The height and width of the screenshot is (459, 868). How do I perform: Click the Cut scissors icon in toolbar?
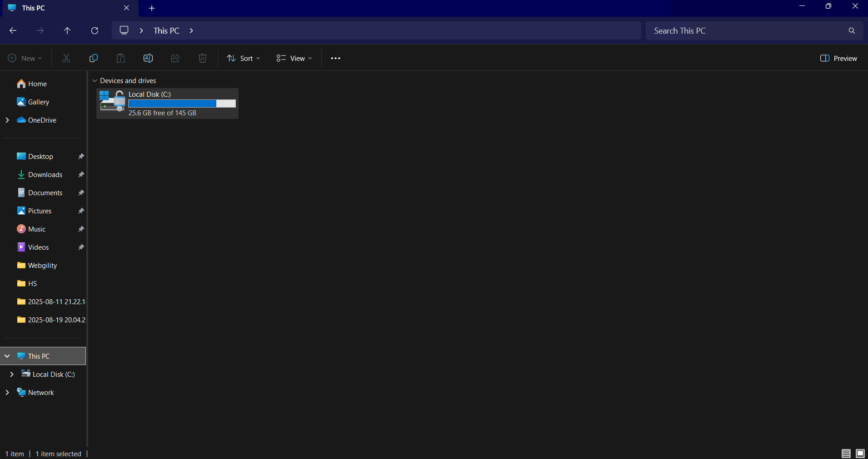click(x=66, y=58)
